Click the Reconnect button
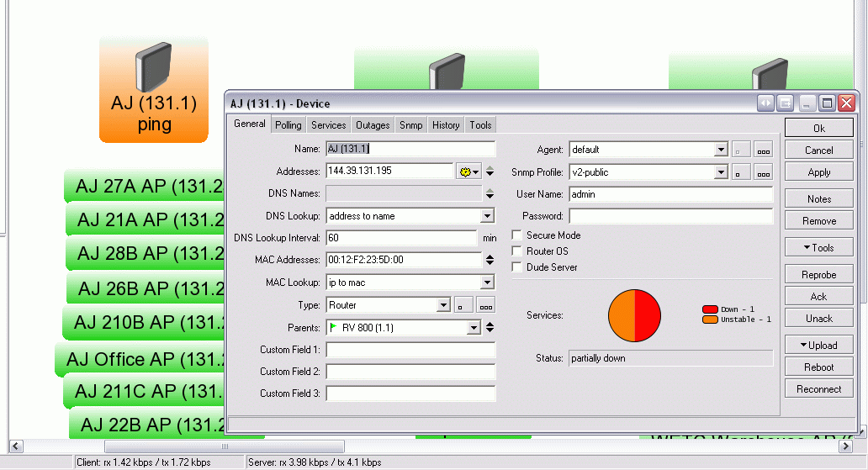Image resolution: width=868 pixels, height=470 pixels. click(x=818, y=389)
